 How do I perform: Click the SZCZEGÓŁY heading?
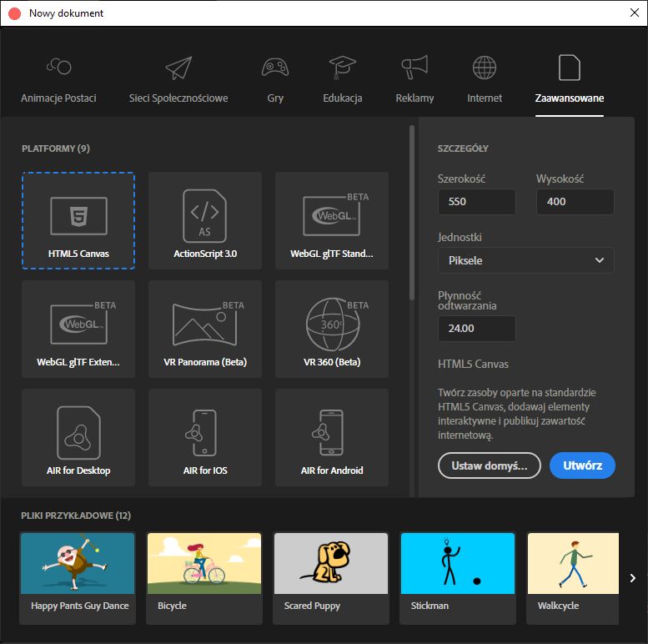[x=463, y=148]
